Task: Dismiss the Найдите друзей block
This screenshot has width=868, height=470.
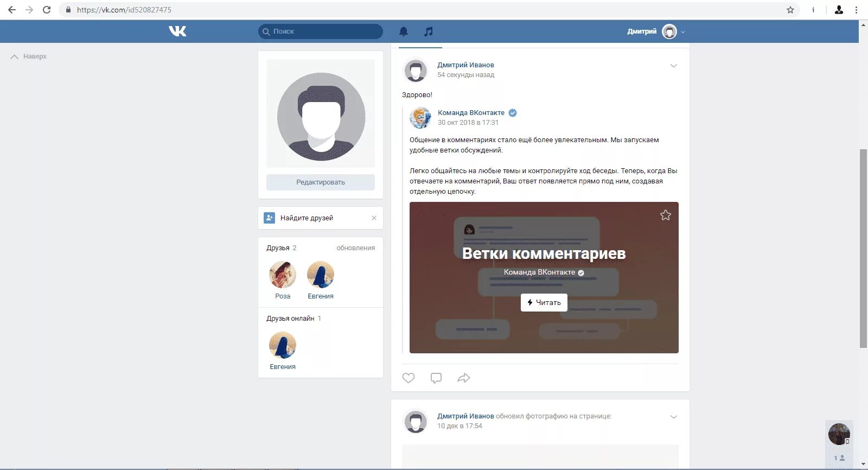Action: click(374, 218)
